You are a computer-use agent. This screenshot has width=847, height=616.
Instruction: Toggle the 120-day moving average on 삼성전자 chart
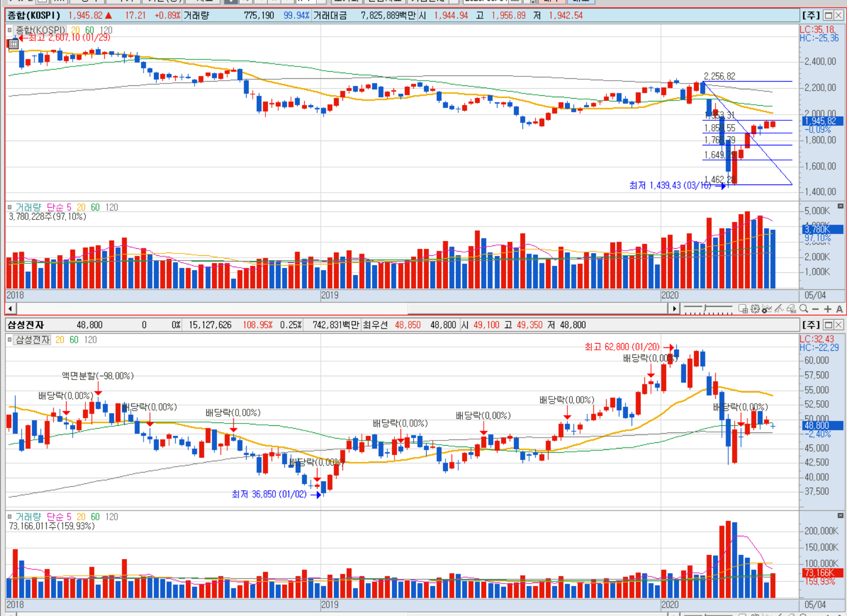pyautogui.click(x=90, y=340)
